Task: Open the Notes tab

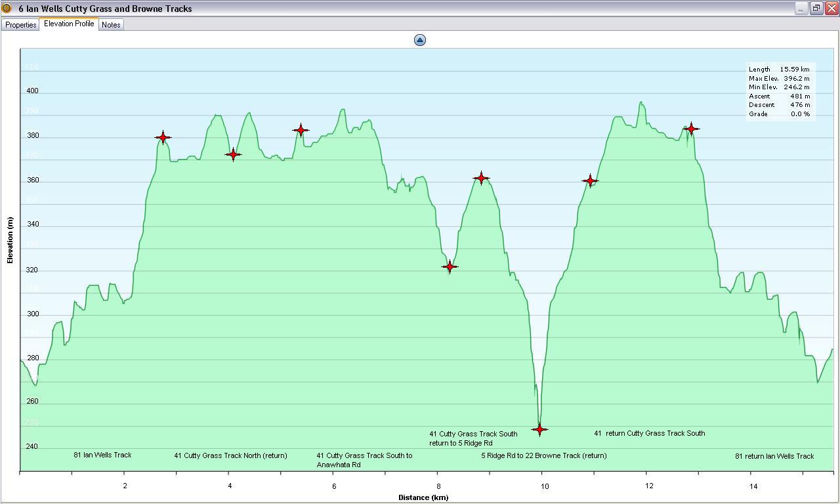Action: tap(111, 24)
